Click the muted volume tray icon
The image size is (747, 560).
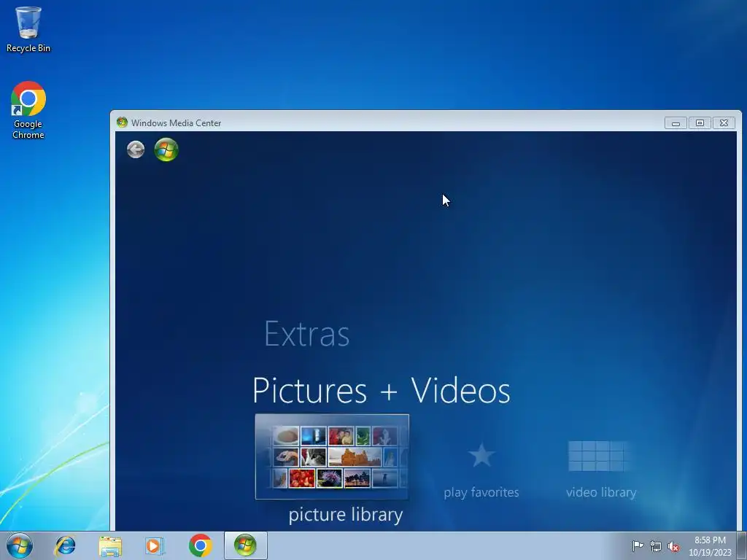tap(673, 546)
